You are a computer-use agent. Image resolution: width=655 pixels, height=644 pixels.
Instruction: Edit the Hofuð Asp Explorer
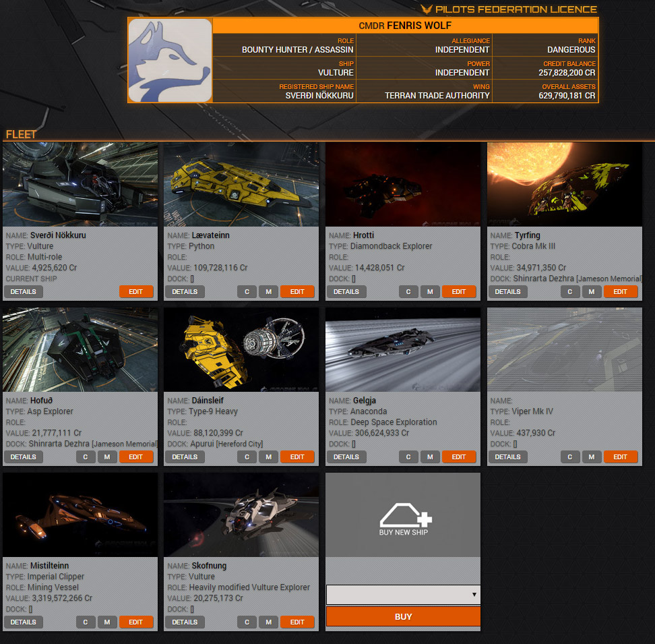[x=136, y=457]
